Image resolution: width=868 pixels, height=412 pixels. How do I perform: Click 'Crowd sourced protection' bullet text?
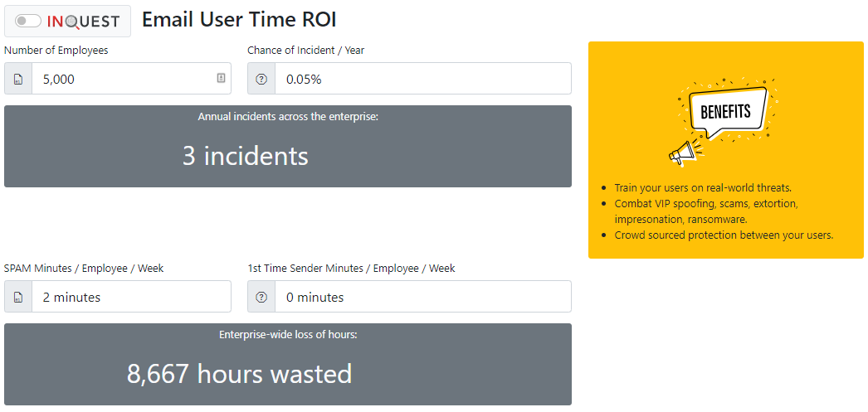click(x=724, y=235)
